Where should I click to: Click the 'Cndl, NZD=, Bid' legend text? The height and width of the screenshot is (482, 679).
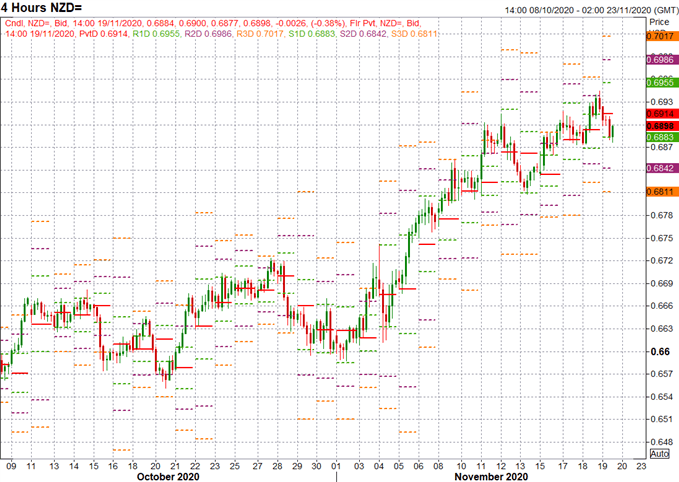(x=36, y=23)
